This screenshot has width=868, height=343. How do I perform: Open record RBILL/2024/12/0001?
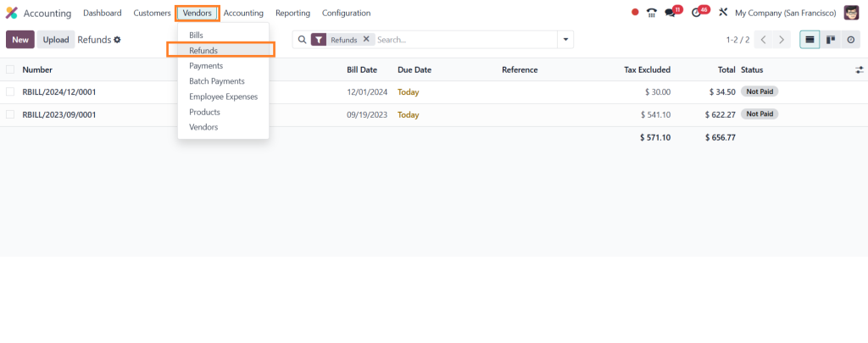pos(59,92)
